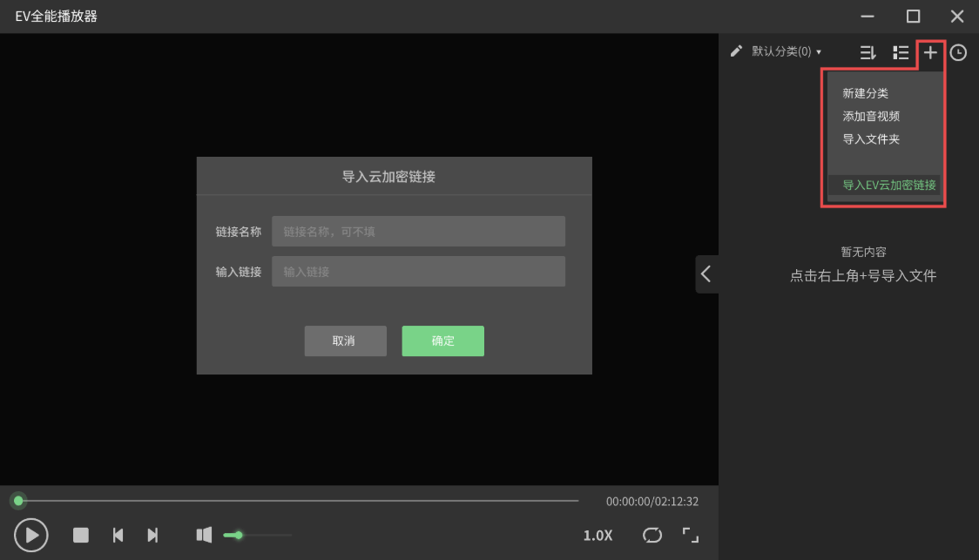Skip to next track with the forward icon

click(x=153, y=535)
